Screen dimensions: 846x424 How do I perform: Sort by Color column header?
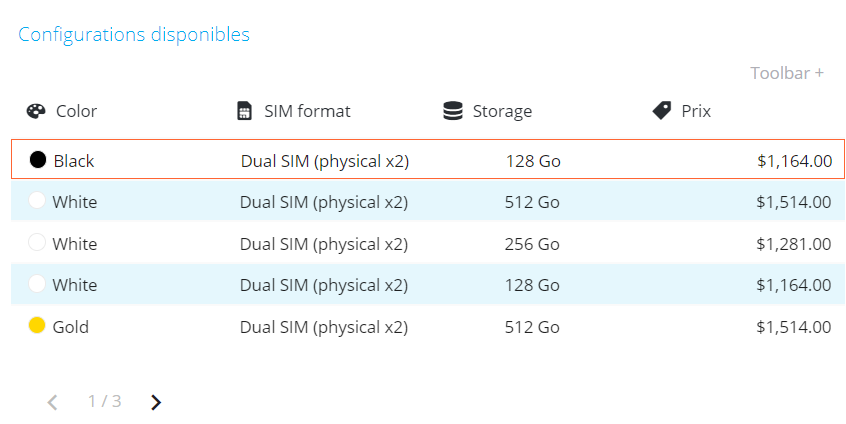[x=76, y=111]
